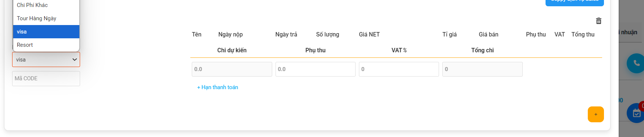This screenshot has width=644, height=137.
Task: Click the VAT % input box
Action: (399, 69)
